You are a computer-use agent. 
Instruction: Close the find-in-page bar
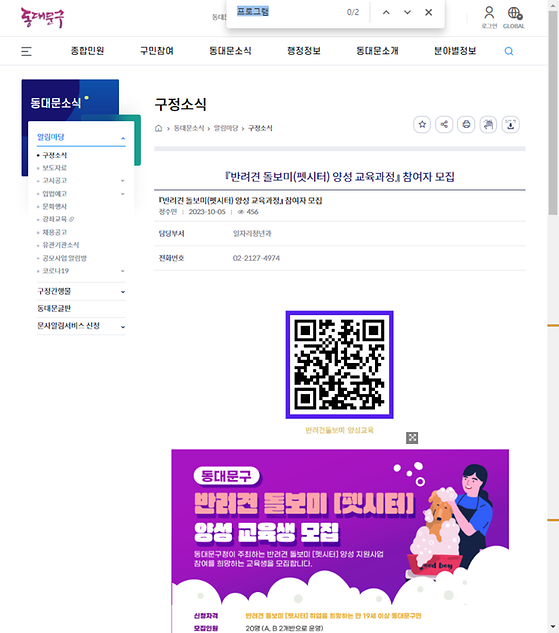[429, 13]
